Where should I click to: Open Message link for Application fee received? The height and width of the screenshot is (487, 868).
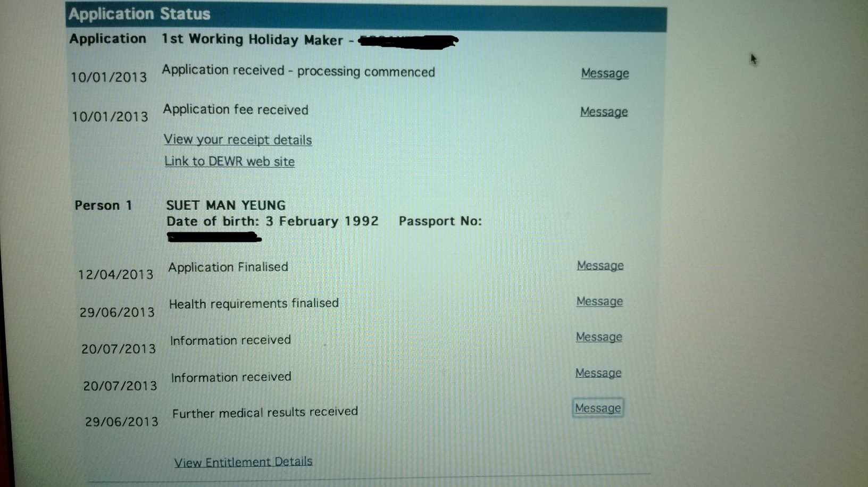(604, 112)
